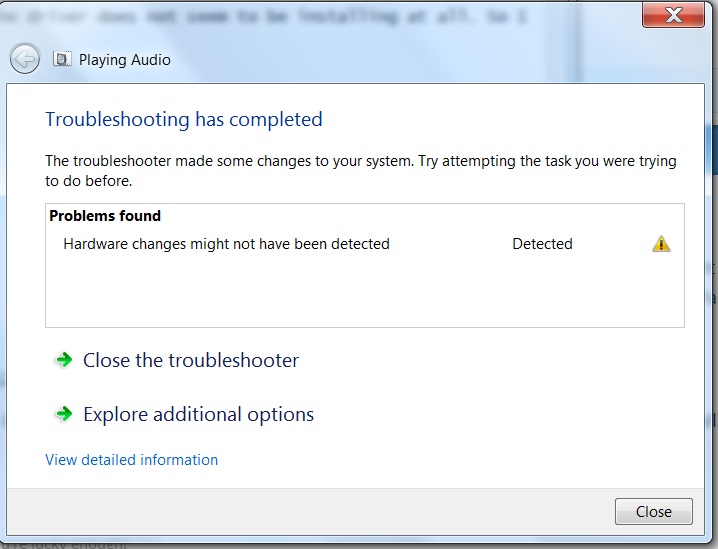Image resolution: width=718 pixels, height=549 pixels.
Task: Click the Detected status text
Action: click(x=542, y=244)
